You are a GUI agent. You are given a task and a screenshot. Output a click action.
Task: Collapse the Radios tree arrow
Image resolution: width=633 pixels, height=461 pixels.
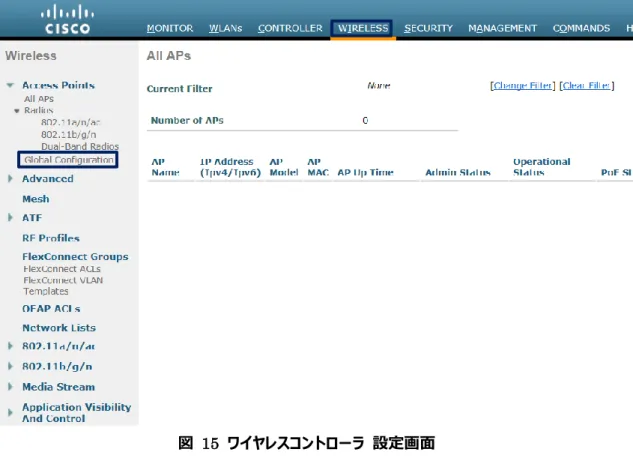(x=17, y=111)
